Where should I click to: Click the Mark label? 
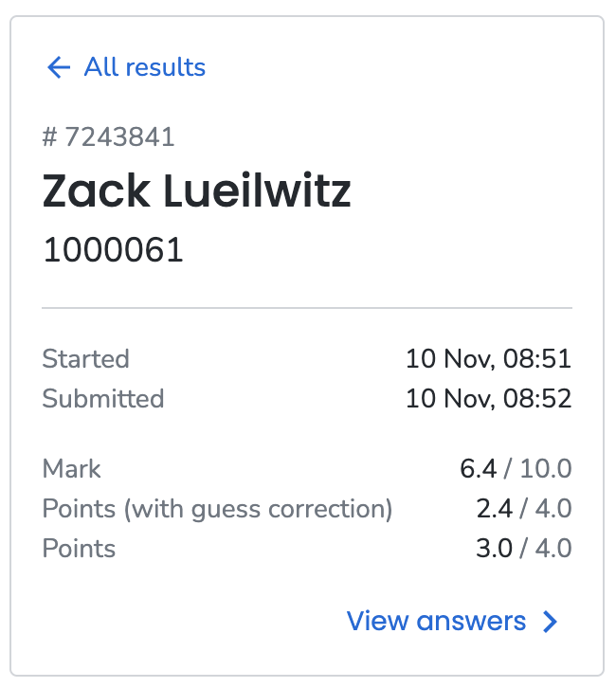[x=72, y=468]
